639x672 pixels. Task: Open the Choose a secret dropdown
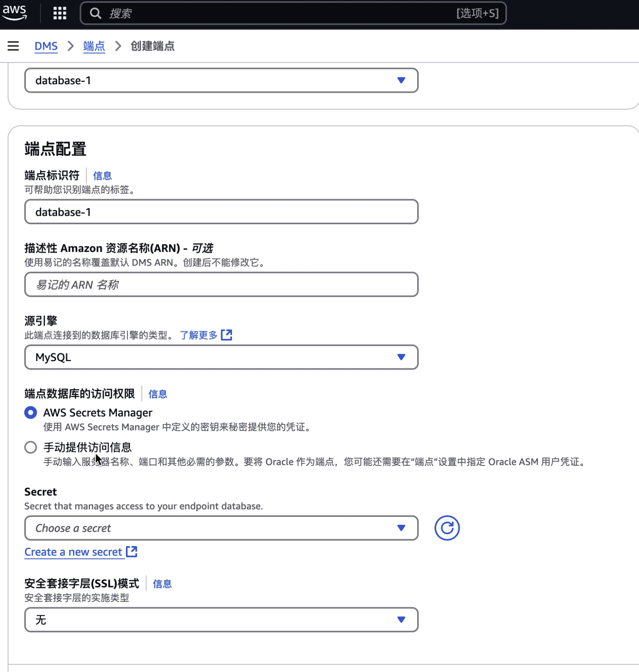coord(221,528)
